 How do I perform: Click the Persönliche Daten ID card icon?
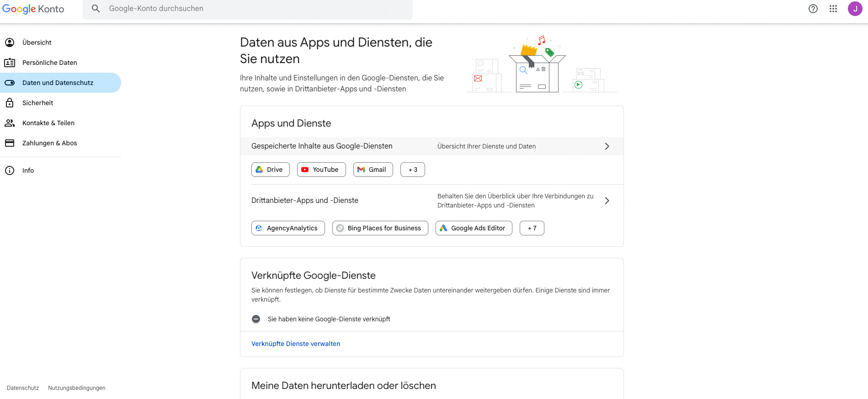click(x=10, y=63)
